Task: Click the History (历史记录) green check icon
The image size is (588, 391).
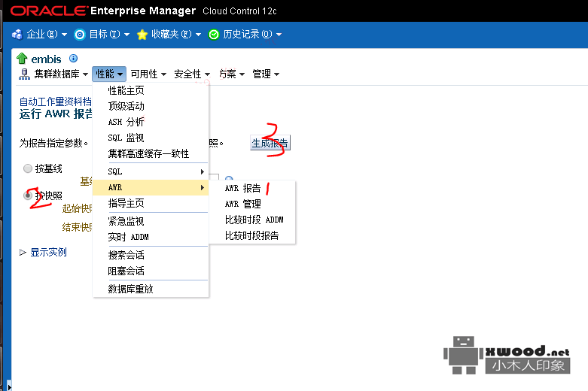Action: [214, 35]
